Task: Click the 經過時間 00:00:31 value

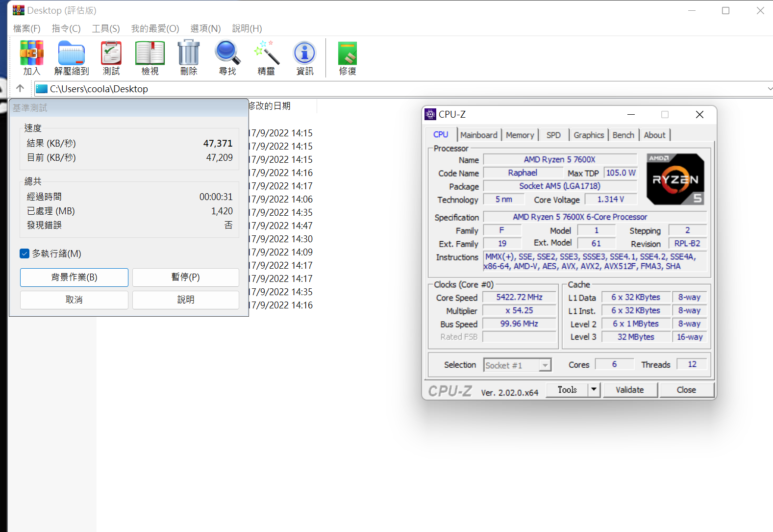Action: 216,197
